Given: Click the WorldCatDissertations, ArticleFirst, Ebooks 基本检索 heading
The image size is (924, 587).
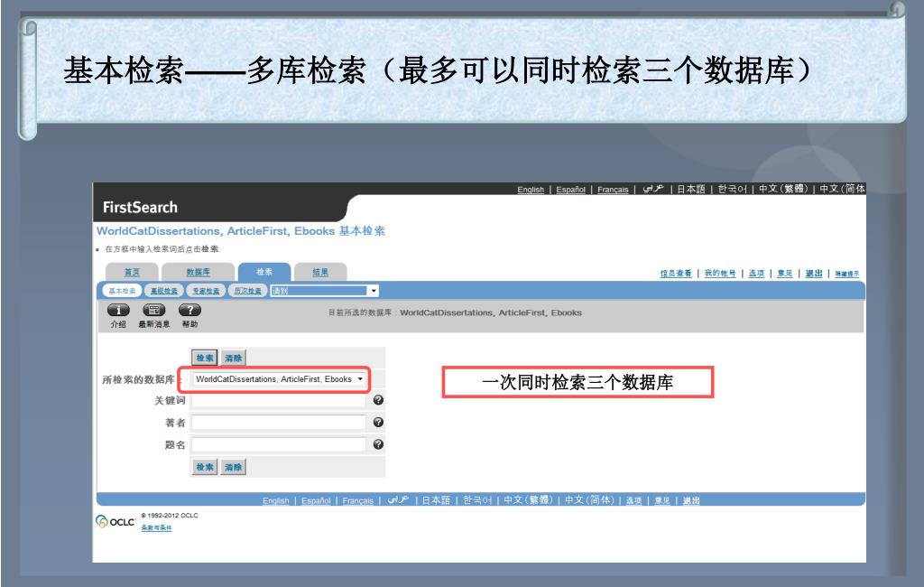Looking at the screenshot, I should click(x=240, y=230).
